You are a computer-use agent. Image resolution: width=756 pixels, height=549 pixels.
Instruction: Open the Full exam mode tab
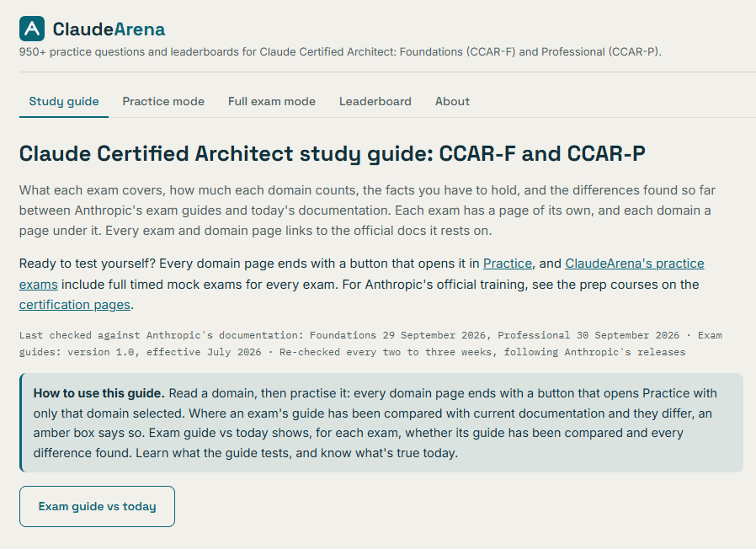tap(271, 101)
